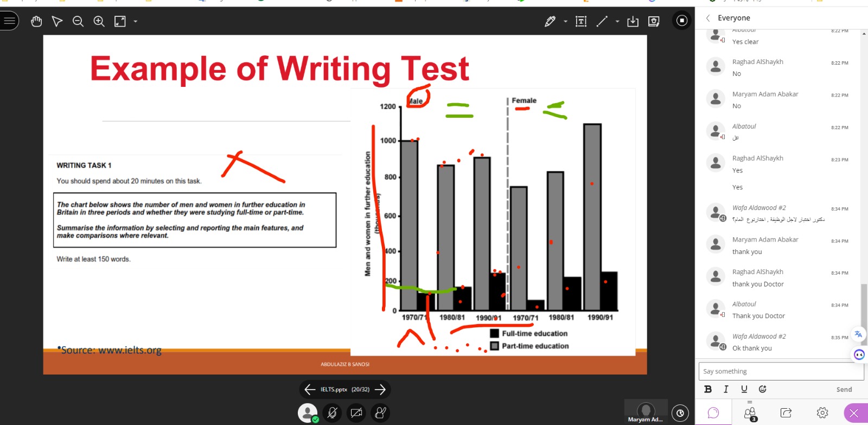The width and height of the screenshot is (868, 425).
Task: Send the chat message
Action: click(844, 390)
